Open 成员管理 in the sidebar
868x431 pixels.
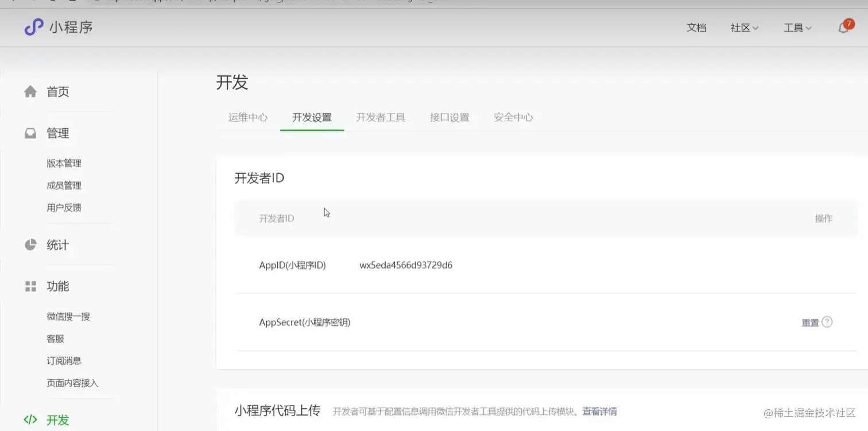point(64,186)
